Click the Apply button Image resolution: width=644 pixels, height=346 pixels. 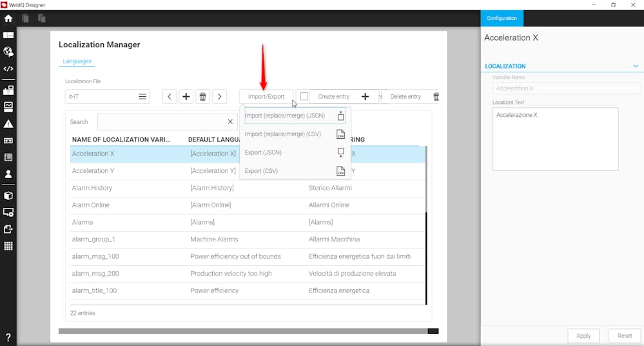pos(583,336)
